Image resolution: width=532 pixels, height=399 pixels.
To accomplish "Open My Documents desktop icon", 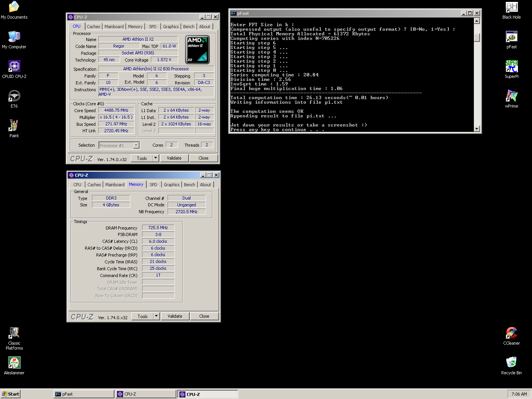I will tap(14, 10).
